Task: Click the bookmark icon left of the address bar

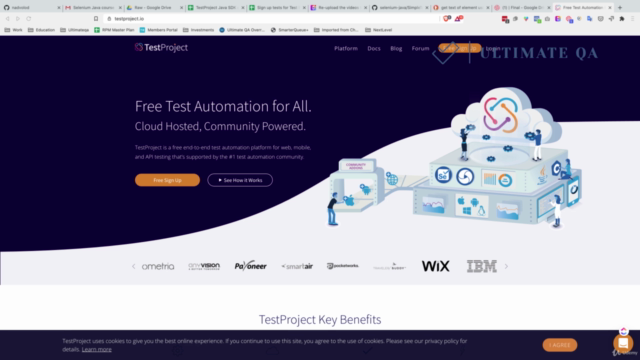Action: (x=96, y=19)
